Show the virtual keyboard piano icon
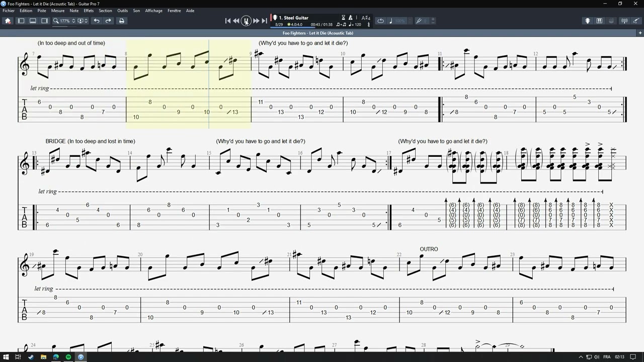Image resolution: width=644 pixels, height=362 pixels. (x=599, y=21)
